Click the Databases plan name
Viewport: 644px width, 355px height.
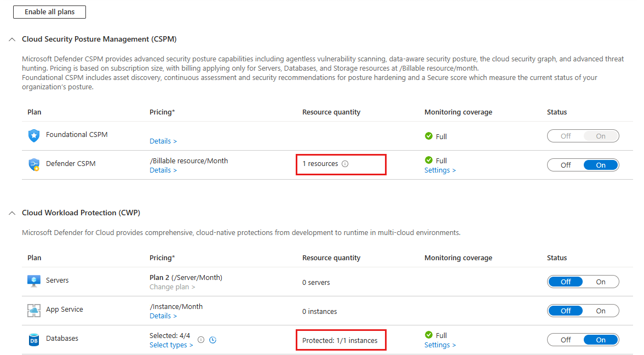pyautogui.click(x=62, y=338)
